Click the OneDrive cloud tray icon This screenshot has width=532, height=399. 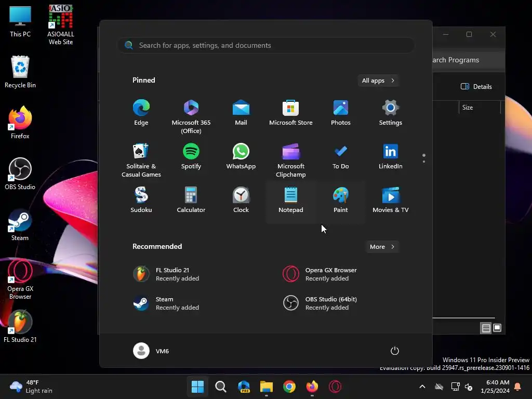pyautogui.click(x=439, y=387)
